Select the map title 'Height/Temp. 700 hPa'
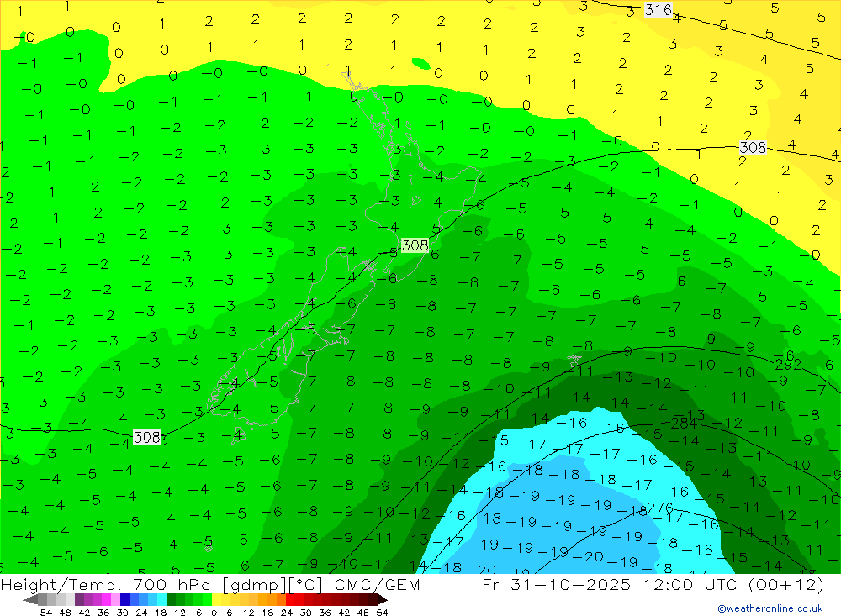This screenshot has width=841, height=616. pos(108,585)
